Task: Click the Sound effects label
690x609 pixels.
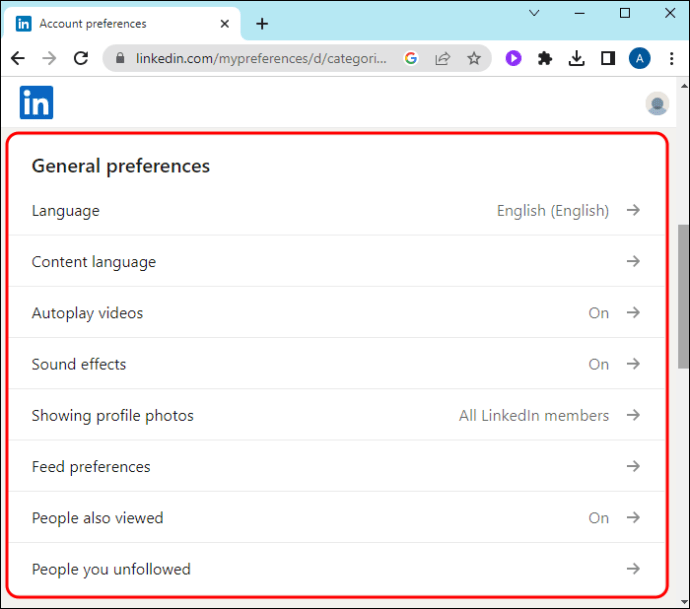Action: coord(79,364)
